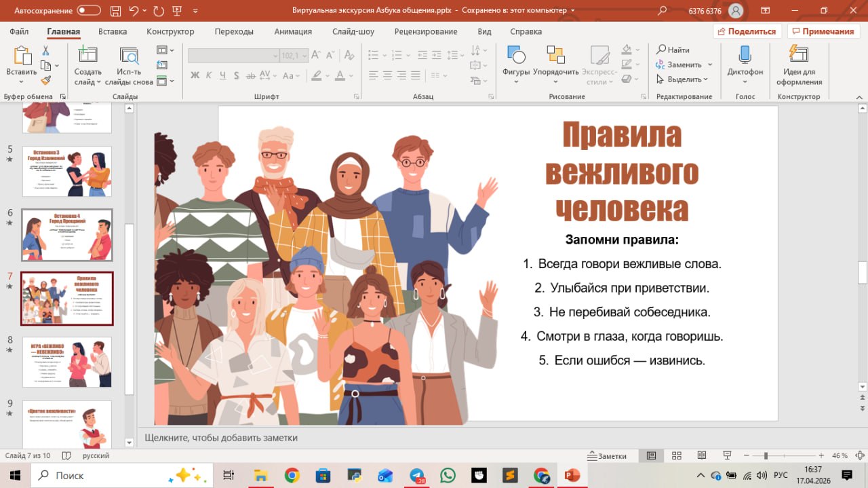Click the Создать слайд icon
Viewport: 868px width, 488px height.
87,56
